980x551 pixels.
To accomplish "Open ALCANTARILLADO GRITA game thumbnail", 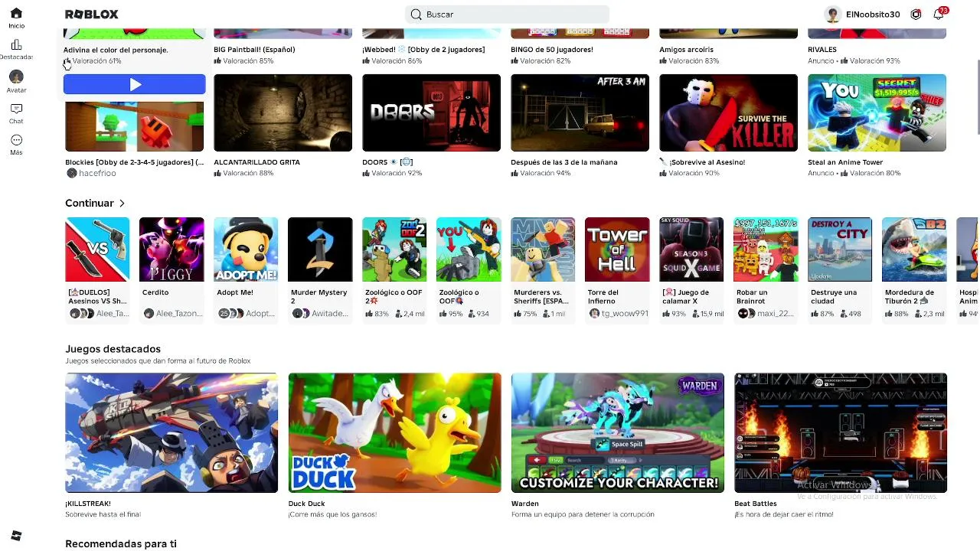I will [x=283, y=113].
